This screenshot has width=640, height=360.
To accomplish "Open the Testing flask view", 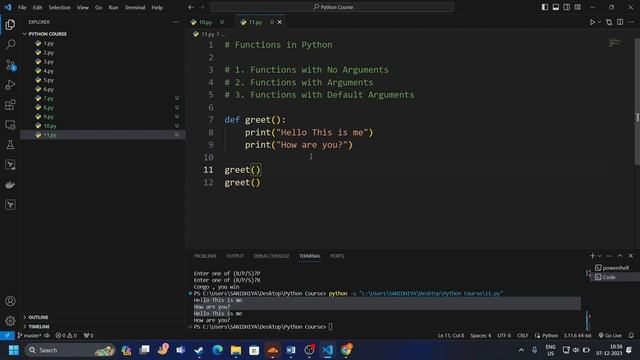I will click(x=10, y=144).
